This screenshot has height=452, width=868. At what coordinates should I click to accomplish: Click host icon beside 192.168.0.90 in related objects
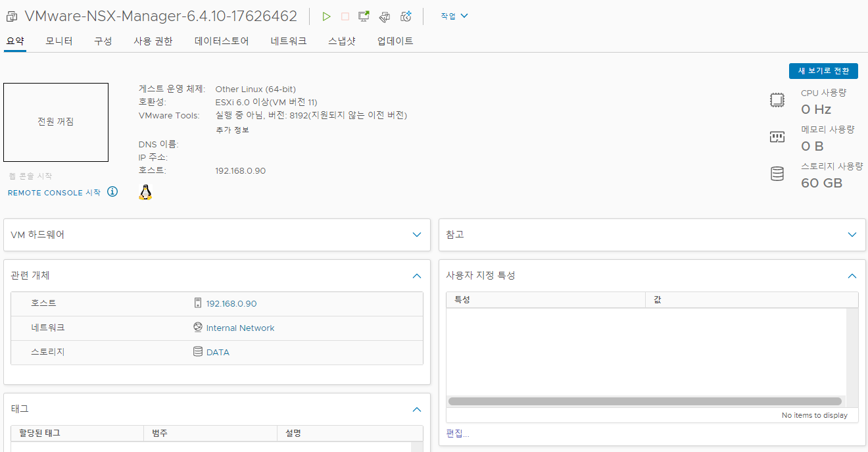click(197, 303)
